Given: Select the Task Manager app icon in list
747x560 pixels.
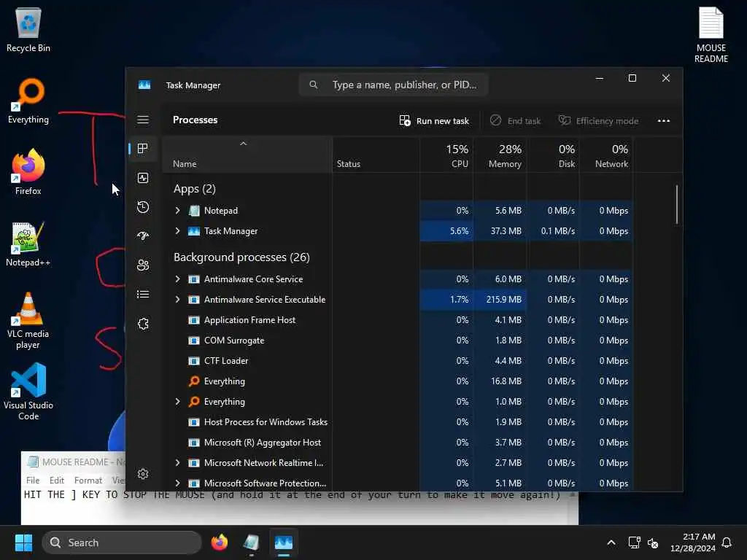Looking at the screenshot, I should [x=194, y=231].
